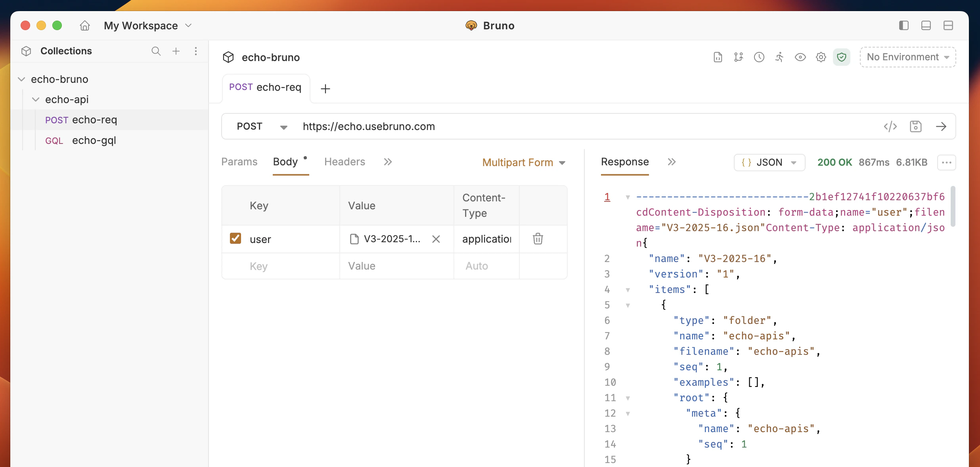Image resolution: width=980 pixels, height=467 pixels.
Task: Toggle the sidebar layout icon
Action: click(903, 26)
